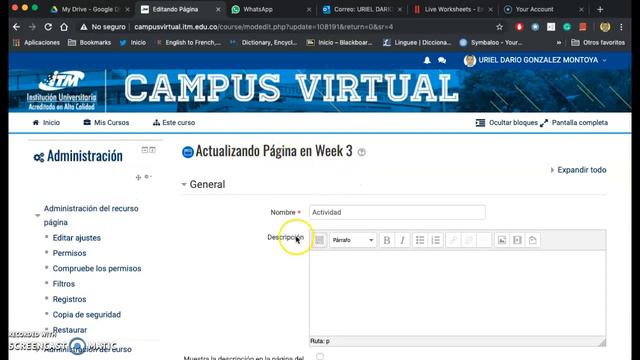Toggle the show description on course page checkbox
The height and width of the screenshot is (360, 640).
tap(320, 356)
